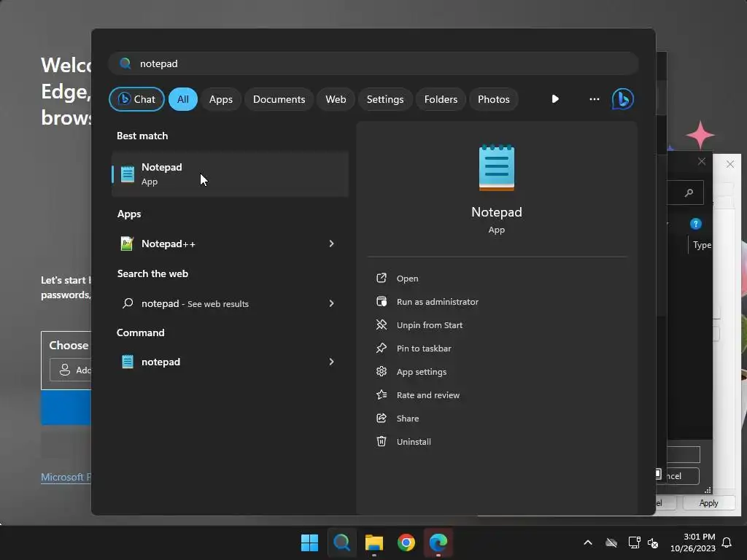Viewport: 747px width, 560px height.
Task: Switch to the Settings filter tab
Action: pyautogui.click(x=385, y=99)
